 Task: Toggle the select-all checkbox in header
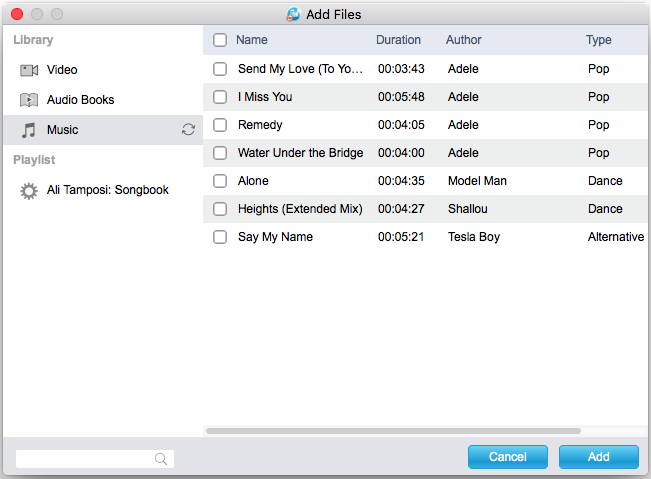(220, 41)
